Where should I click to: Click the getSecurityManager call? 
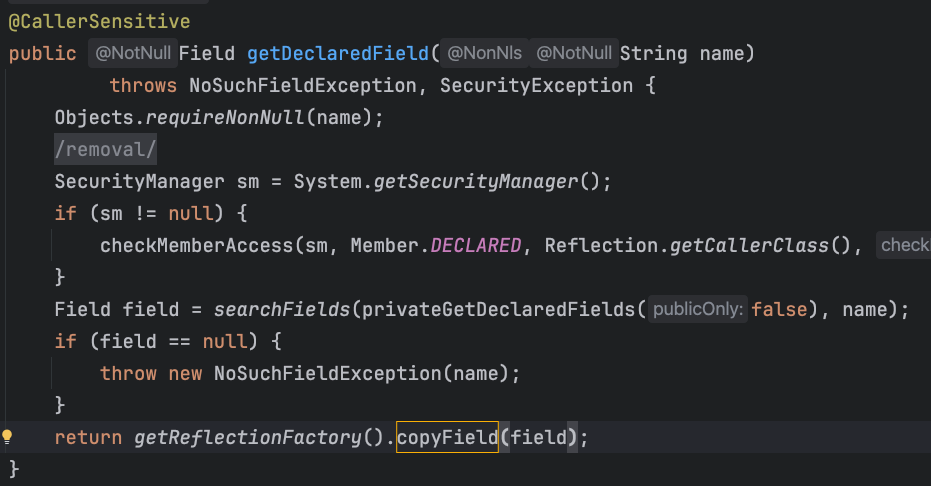pyautogui.click(x=476, y=182)
